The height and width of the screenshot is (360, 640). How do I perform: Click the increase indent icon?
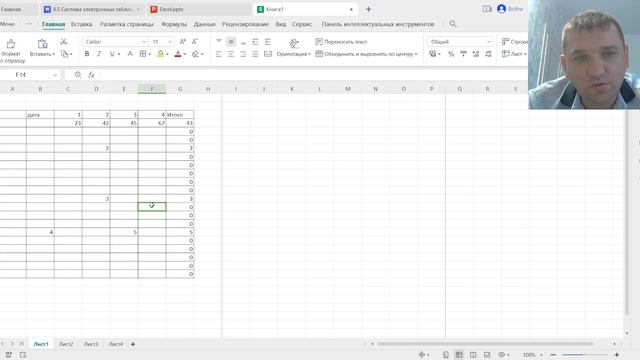[x=268, y=42]
